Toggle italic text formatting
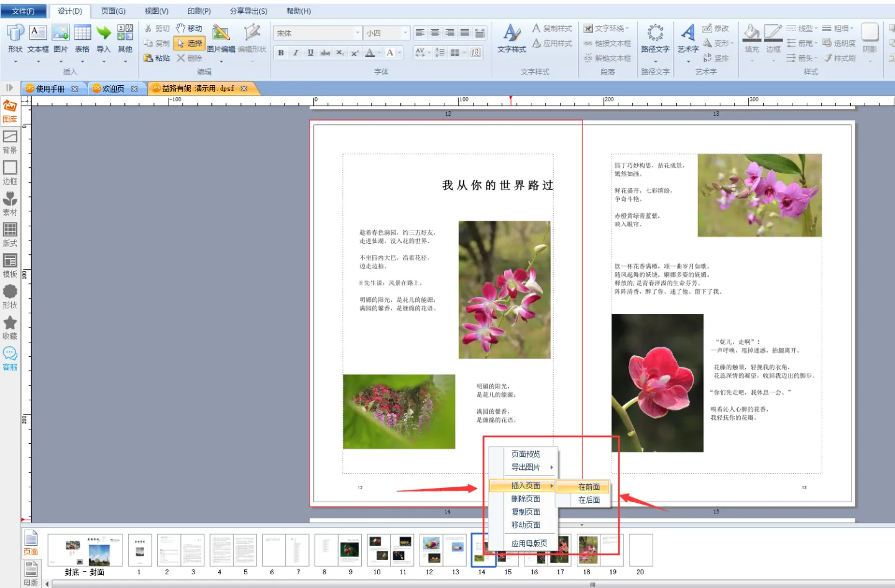This screenshot has height=588, width=895. (x=296, y=53)
